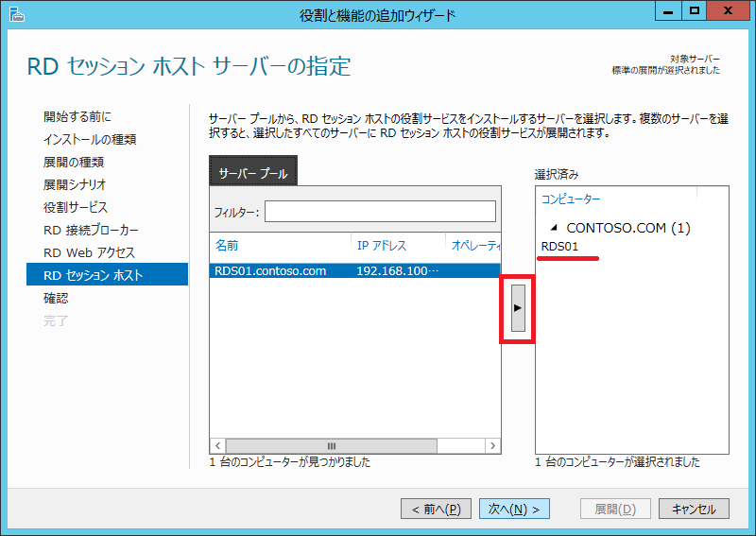Click the horizontal scrollbar thumb
This screenshot has height=536, width=756.
(331, 445)
